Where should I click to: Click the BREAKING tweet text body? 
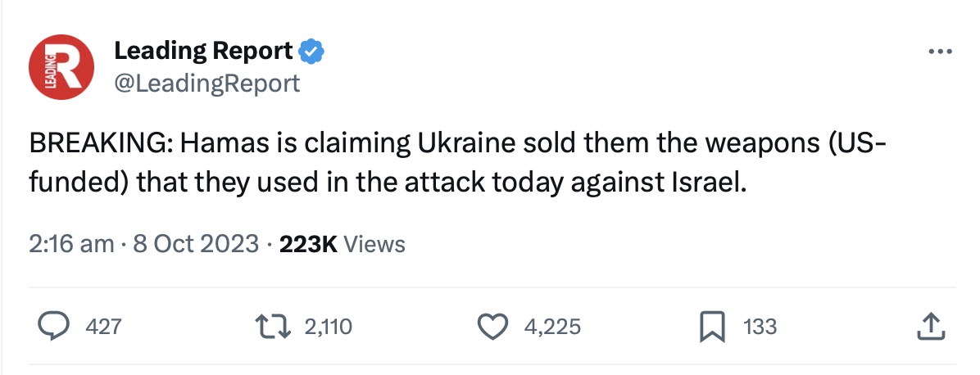[457, 162]
